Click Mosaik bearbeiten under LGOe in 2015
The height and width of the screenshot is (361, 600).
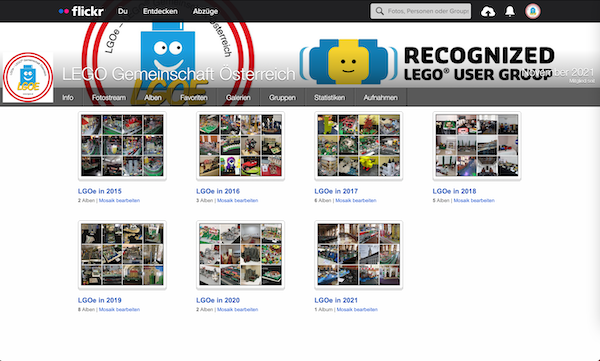pyautogui.click(x=119, y=201)
